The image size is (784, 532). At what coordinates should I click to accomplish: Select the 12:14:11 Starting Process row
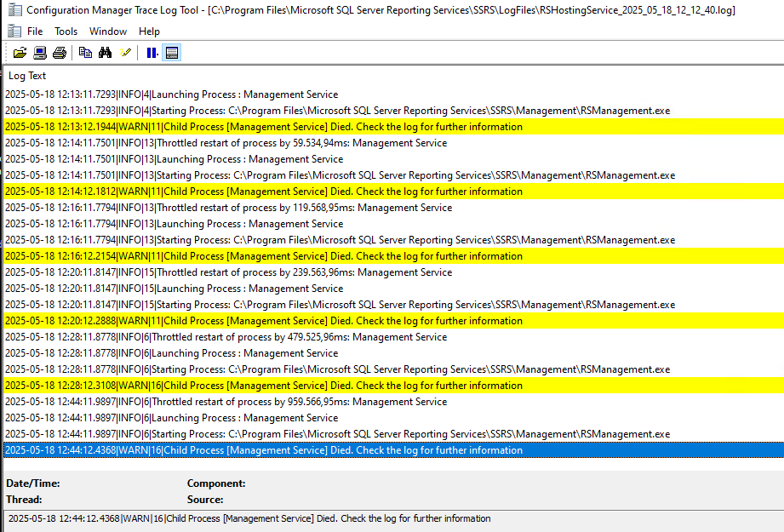(393, 175)
